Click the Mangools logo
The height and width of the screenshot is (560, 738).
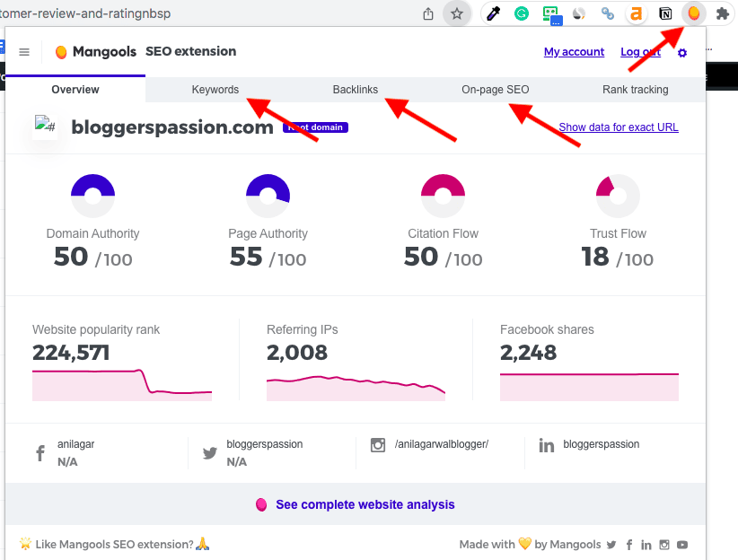[x=96, y=51]
